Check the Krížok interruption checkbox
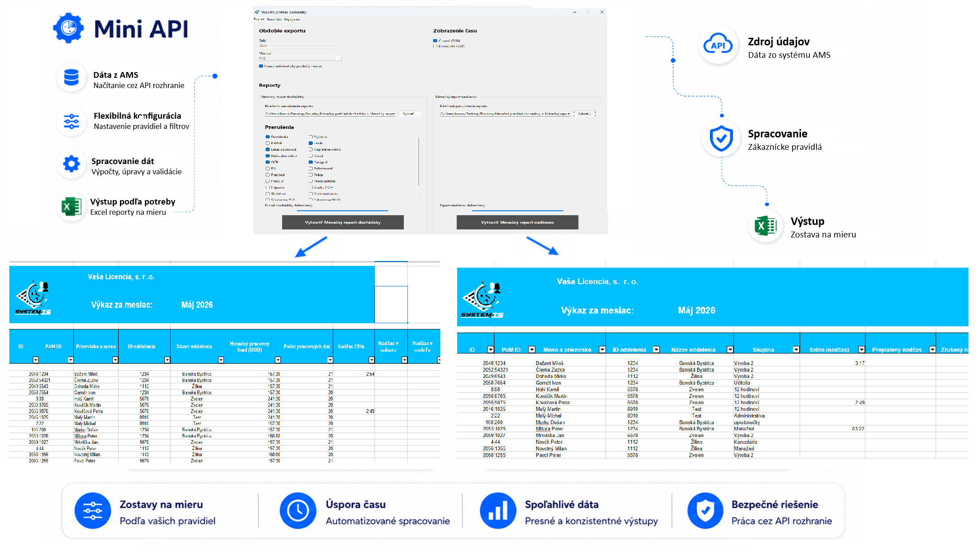 tap(267, 143)
